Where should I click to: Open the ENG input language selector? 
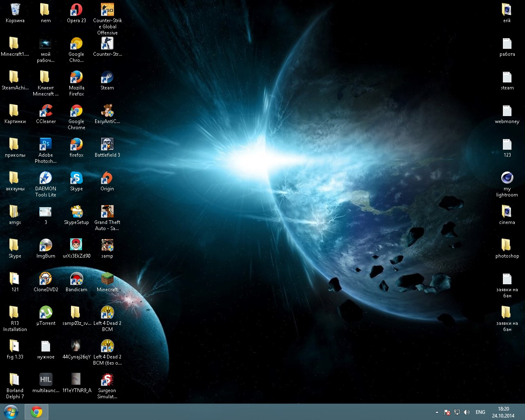[480, 412]
